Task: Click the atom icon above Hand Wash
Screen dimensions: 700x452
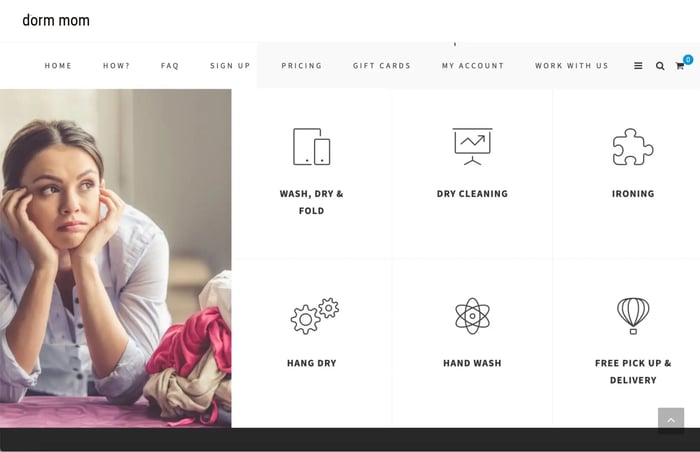Action: 472,316
